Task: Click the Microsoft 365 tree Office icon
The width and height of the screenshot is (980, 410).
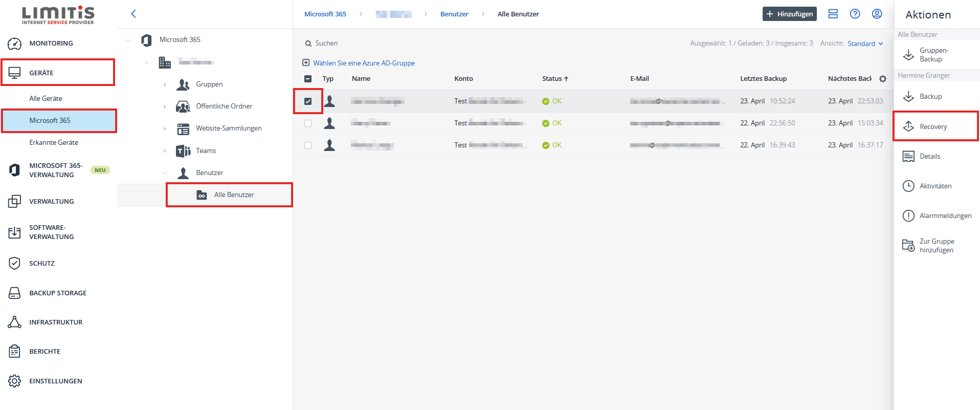Action: coord(147,40)
